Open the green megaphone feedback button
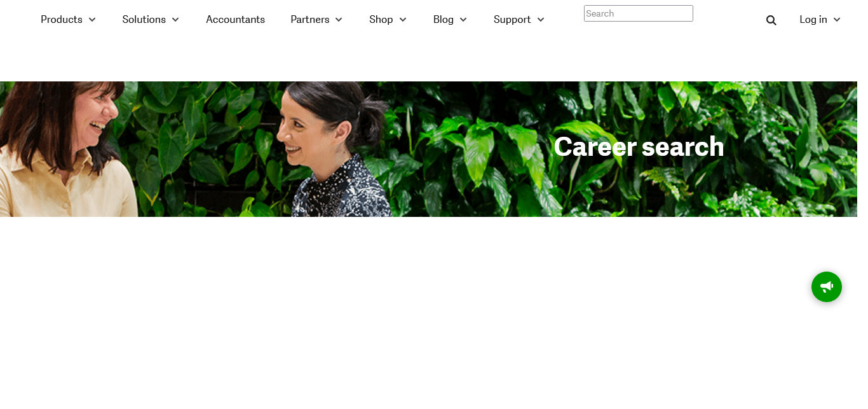The height and width of the screenshot is (409, 868). [826, 287]
